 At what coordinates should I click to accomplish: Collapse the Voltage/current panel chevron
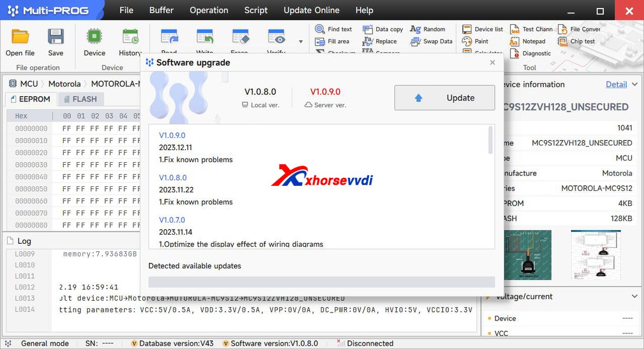(x=634, y=296)
